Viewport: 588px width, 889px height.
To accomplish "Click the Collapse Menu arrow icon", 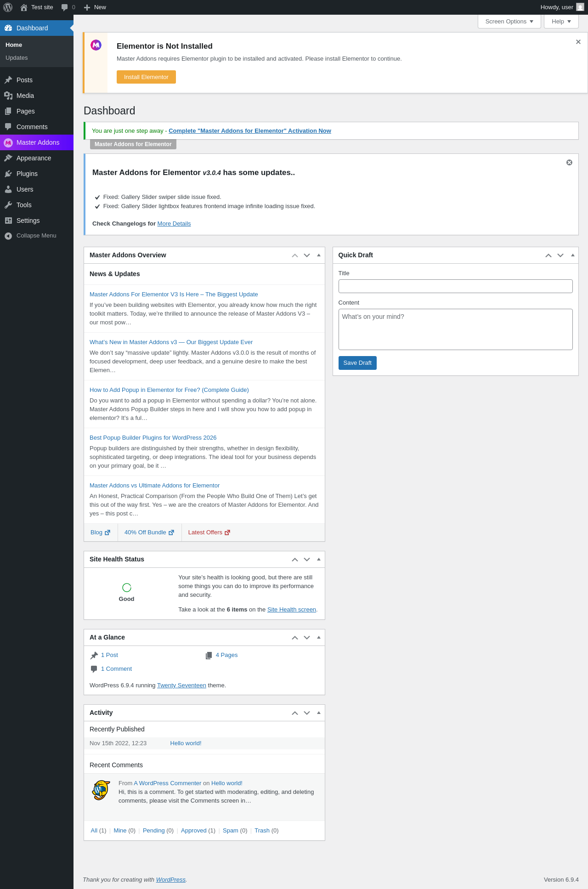I will click(x=8, y=236).
